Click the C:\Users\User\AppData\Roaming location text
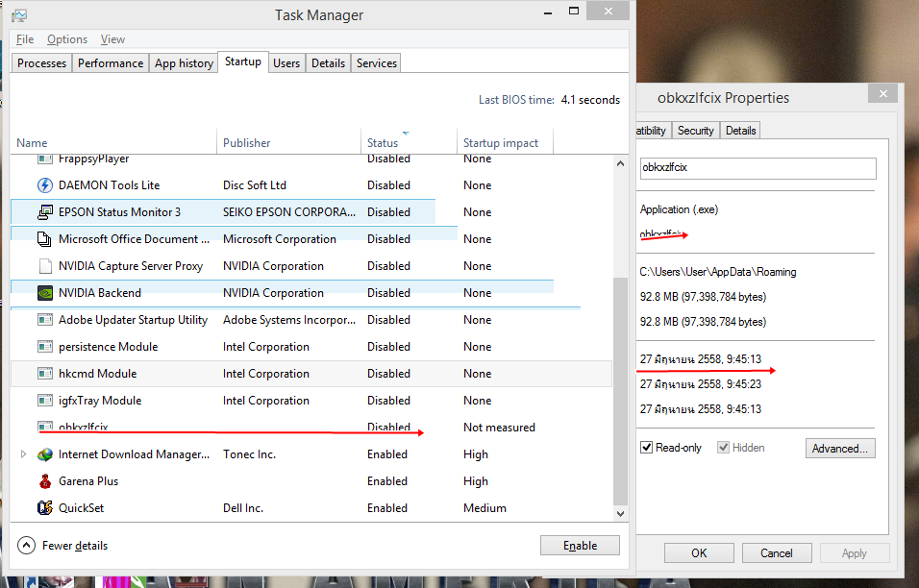Image resolution: width=919 pixels, height=588 pixels. [718, 272]
